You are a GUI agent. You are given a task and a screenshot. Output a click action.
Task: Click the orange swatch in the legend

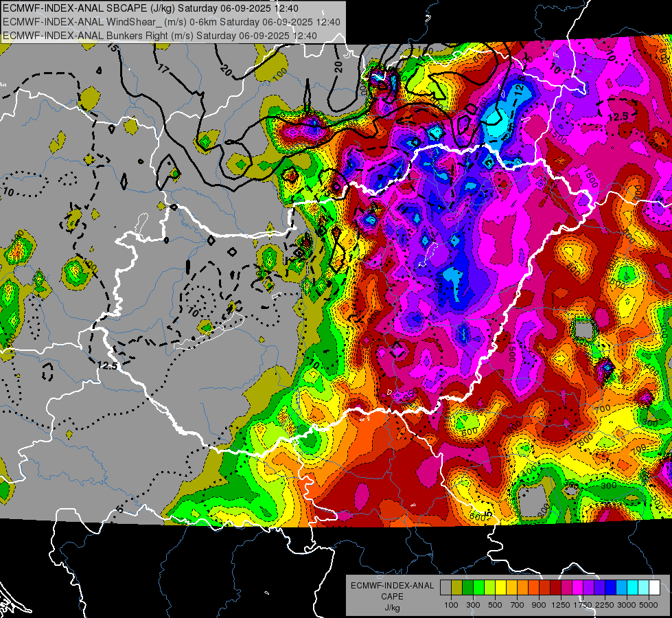[522, 587]
